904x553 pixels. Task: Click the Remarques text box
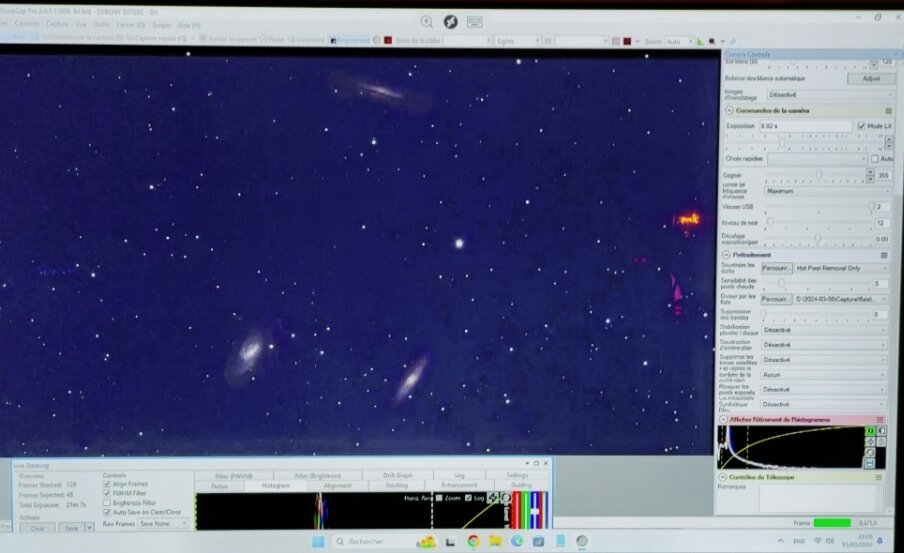pyautogui.click(x=820, y=498)
